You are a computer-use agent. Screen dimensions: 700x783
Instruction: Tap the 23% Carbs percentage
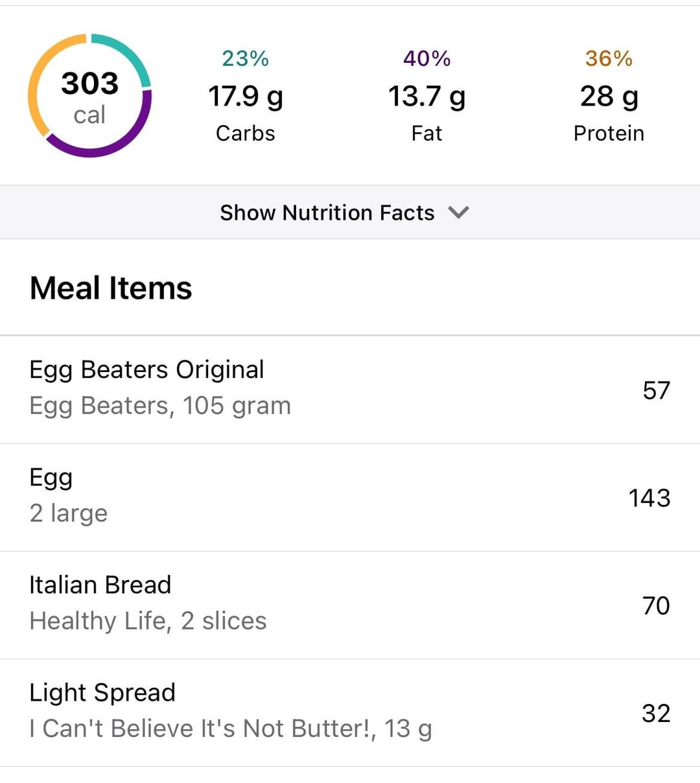tap(245, 58)
